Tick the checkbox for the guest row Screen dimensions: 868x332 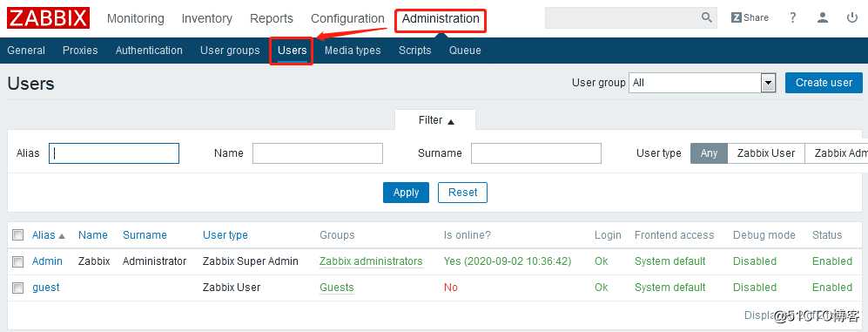click(x=18, y=288)
